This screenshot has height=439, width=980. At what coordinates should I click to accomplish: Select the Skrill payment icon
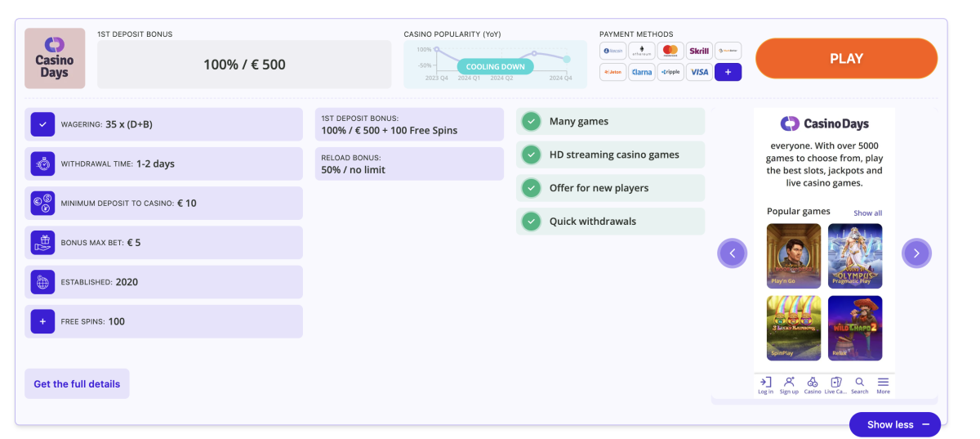[699, 51]
